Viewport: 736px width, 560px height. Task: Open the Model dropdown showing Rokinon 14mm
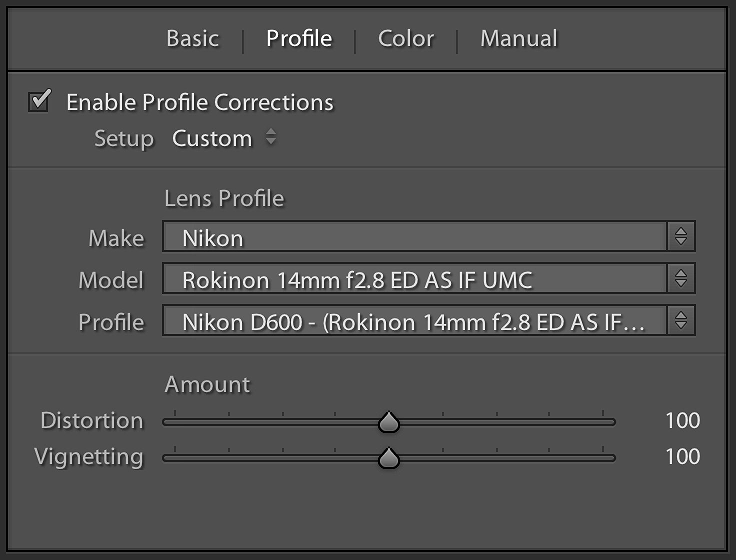[414, 279]
